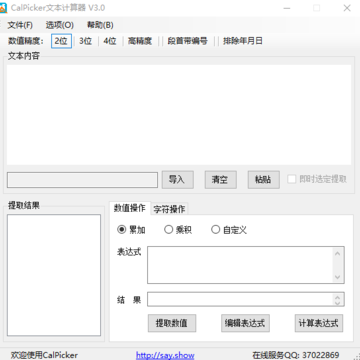Image resolution: width=360 pixels, height=360 pixels.
Task: Click the 计算表达式 button
Action: coord(319,323)
